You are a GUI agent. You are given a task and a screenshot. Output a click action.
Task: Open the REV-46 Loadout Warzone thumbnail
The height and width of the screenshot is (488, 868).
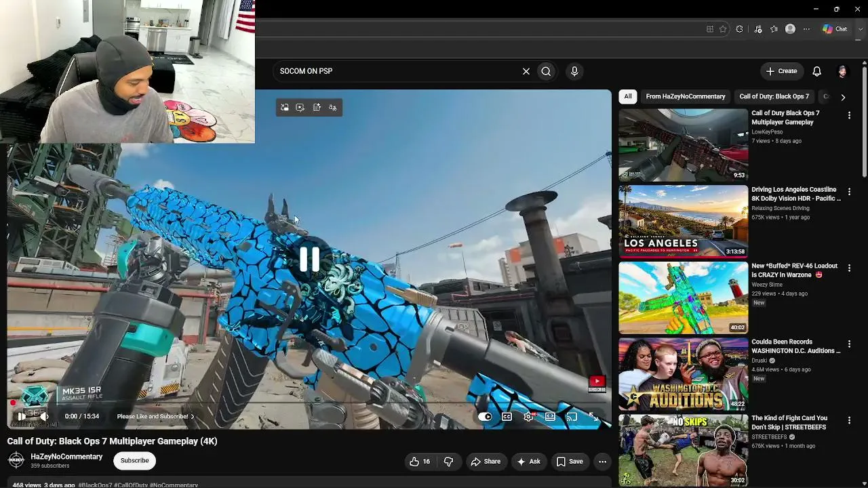pos(683,298)
